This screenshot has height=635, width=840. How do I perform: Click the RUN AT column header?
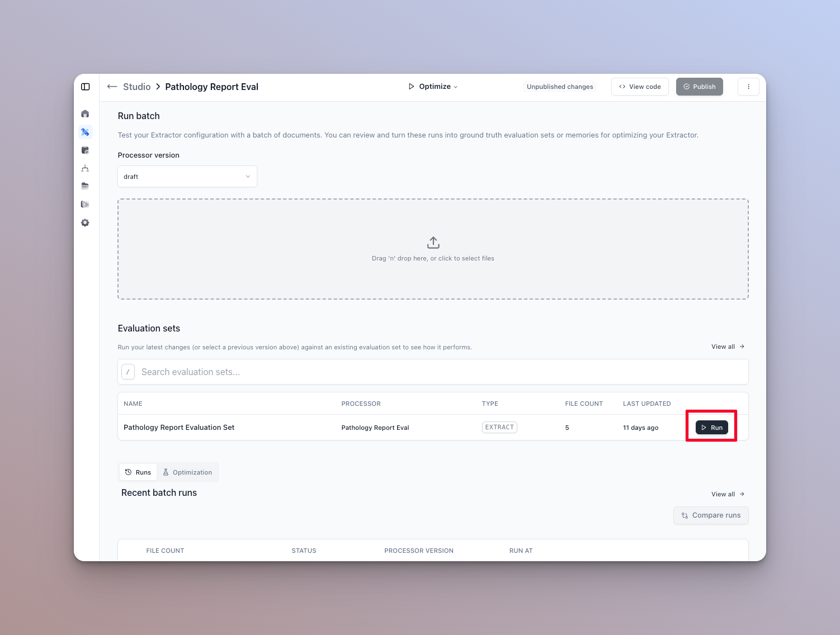click(521, 551)
